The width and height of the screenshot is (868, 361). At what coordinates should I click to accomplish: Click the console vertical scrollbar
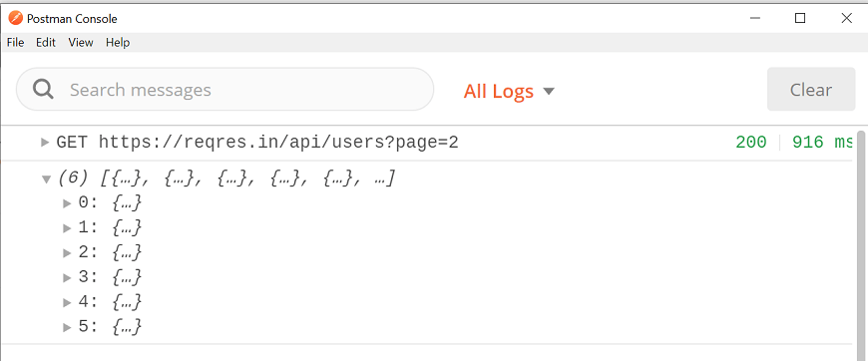click(x=861, y=243)
